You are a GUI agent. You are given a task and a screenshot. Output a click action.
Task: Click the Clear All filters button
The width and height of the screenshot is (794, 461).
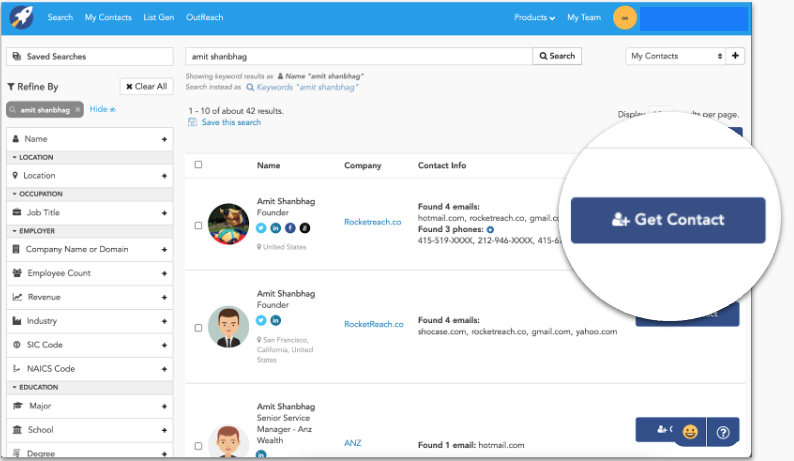pos(146,87)
